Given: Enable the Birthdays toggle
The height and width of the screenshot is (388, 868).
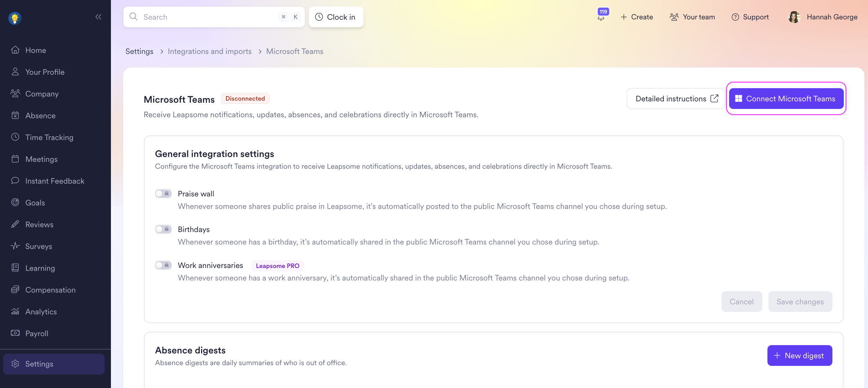Looking at the screenshot, I should tap(163, 229).
